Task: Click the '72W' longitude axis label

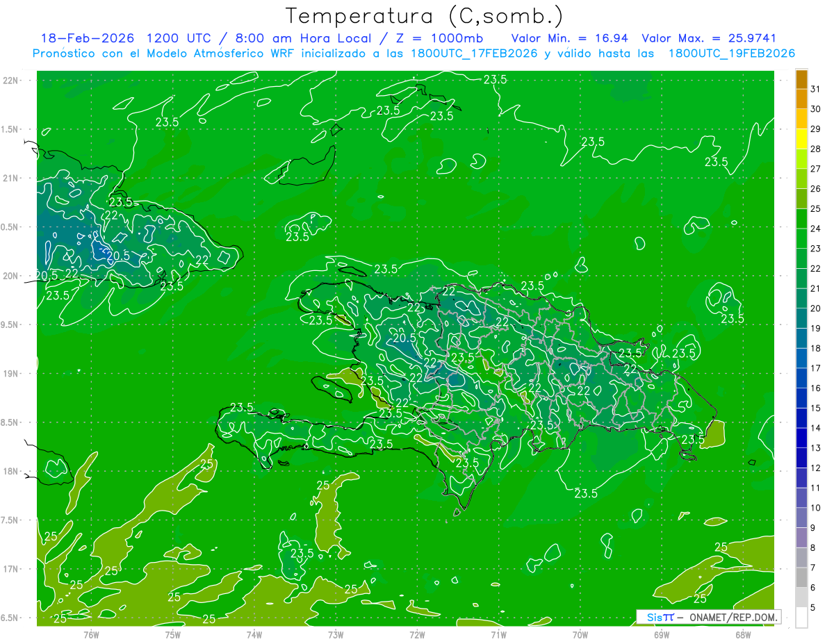Action: [417, 634]
